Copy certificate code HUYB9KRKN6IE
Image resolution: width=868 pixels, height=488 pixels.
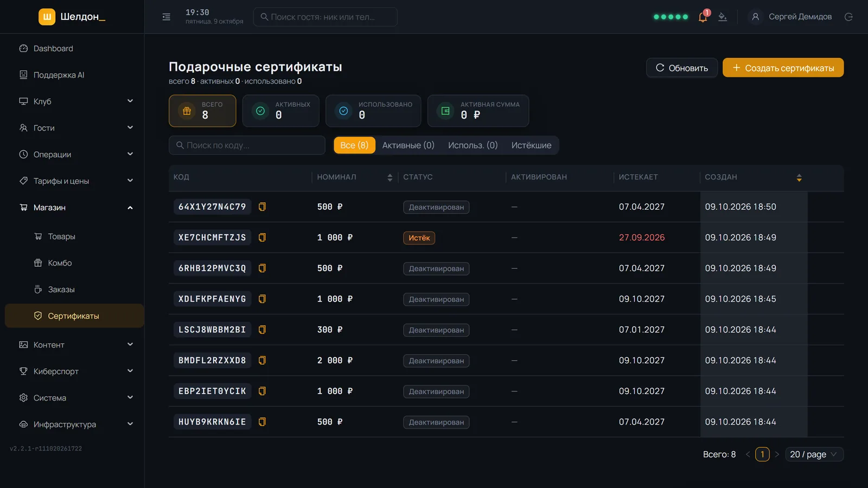[x=262, y=422]
